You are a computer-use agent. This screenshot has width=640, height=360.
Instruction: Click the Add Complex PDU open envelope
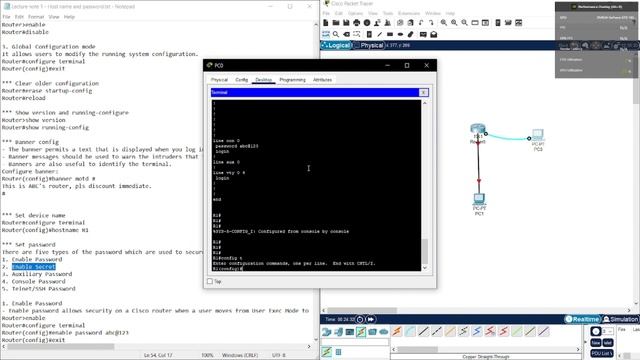[433, 34]
